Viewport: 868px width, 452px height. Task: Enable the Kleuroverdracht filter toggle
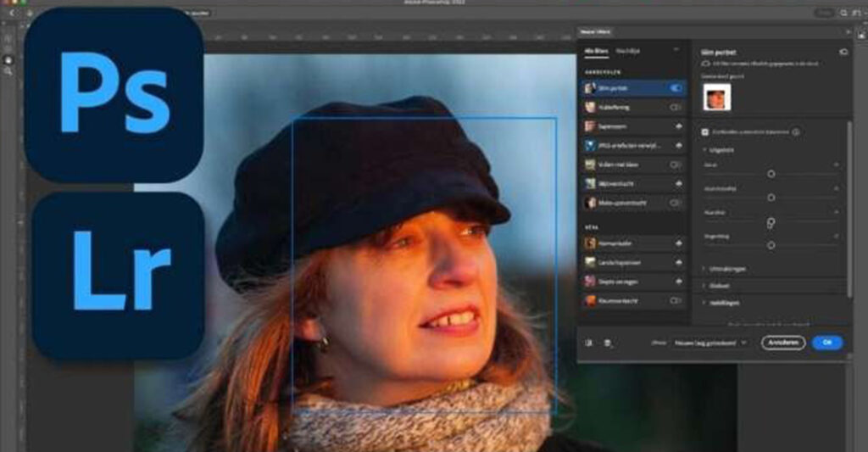676,301
